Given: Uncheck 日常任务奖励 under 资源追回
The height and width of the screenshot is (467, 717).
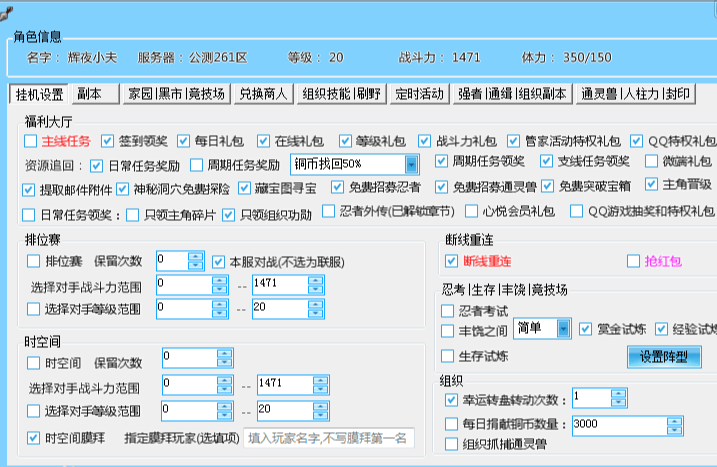Looking at the screenshot, I should pos(96,166).
